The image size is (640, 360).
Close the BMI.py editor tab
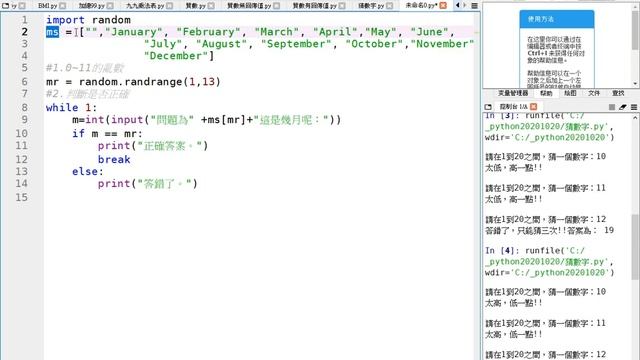coord(62,6)
